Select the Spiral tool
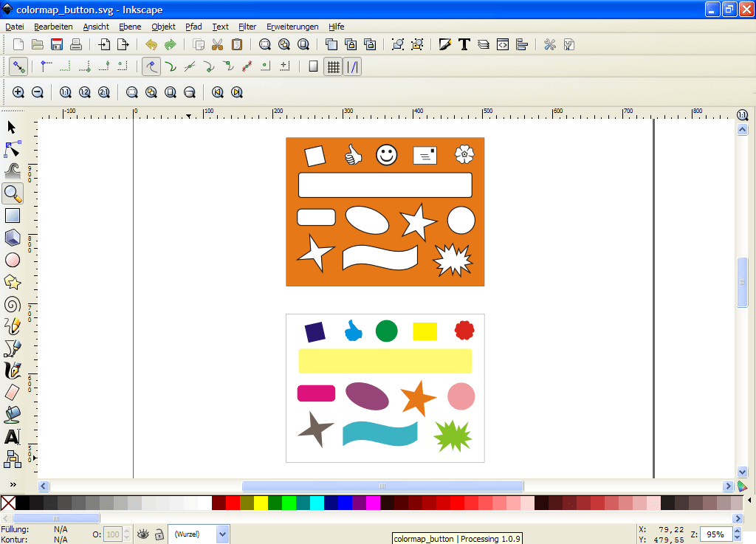 12,305
